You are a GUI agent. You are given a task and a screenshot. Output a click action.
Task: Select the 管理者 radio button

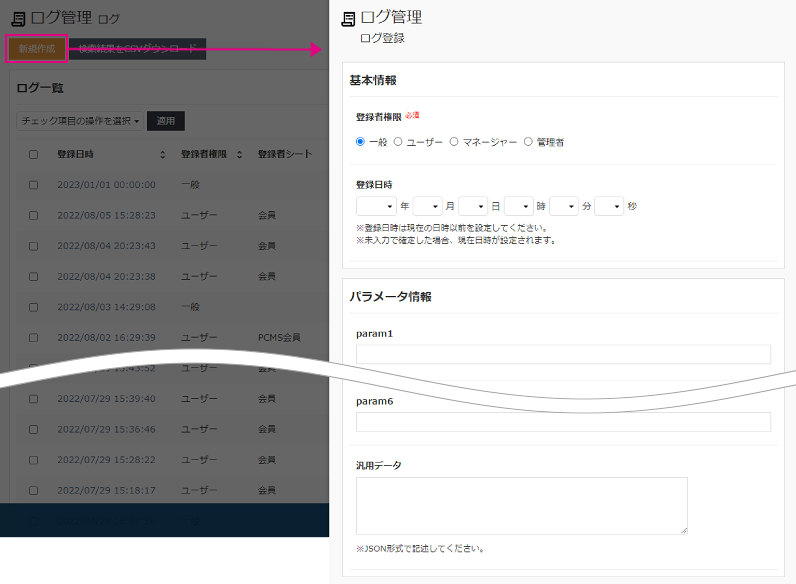click(x=528, y=142)
